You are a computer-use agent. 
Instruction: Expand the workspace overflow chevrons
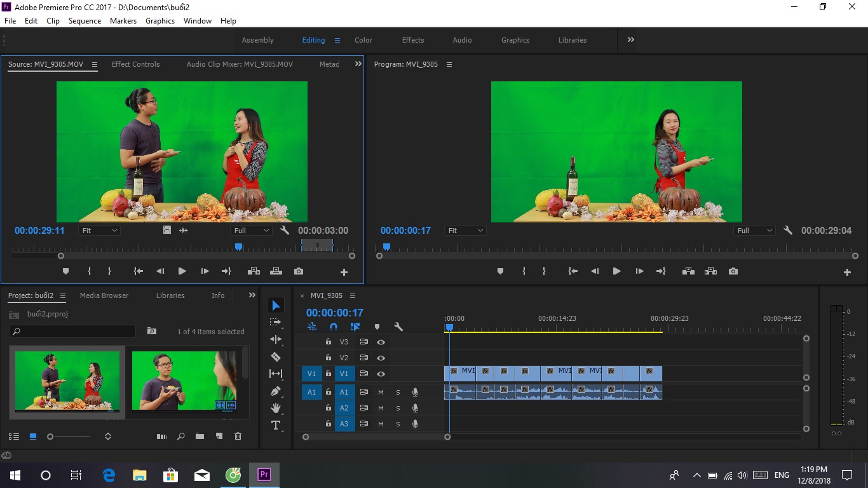click(x=631, y=39)
